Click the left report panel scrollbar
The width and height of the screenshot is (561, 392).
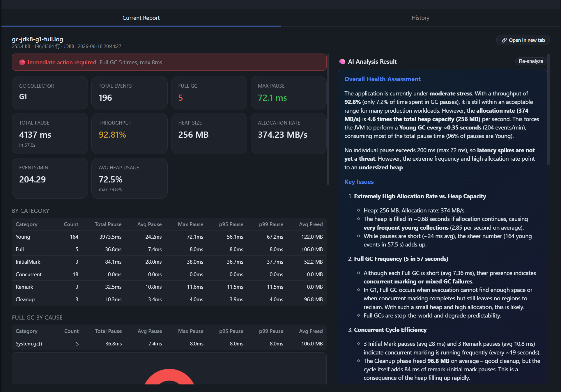pos(328,119)
